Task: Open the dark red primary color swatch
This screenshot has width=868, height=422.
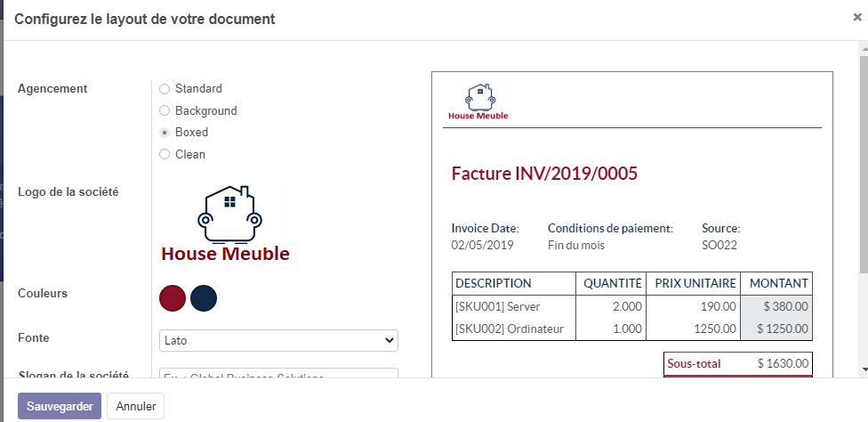Action: (173, 298)
